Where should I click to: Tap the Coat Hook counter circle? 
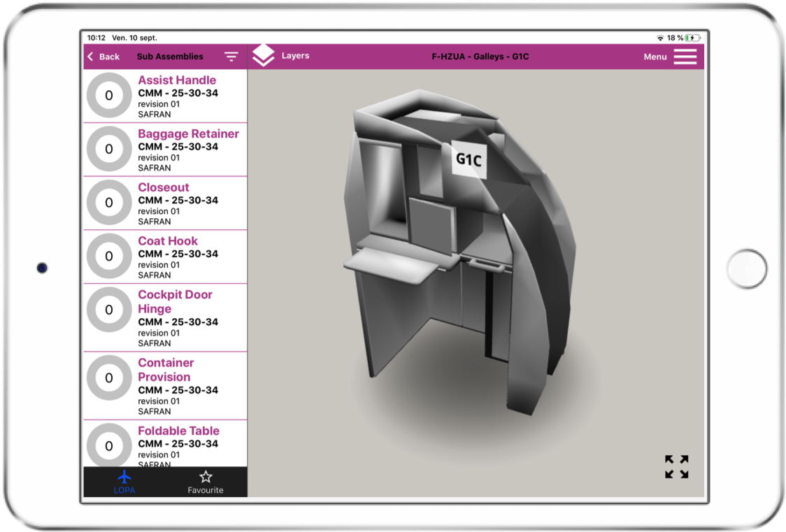point(109,257)
